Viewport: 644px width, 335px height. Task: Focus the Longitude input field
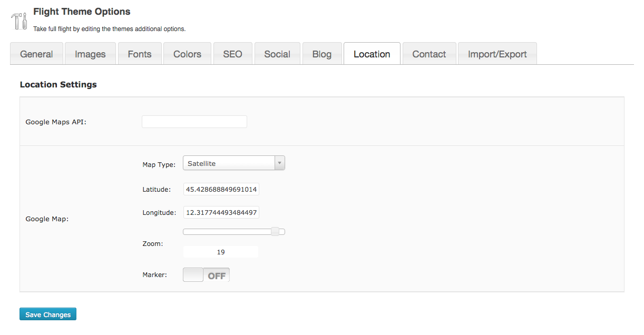coord(221,212)
